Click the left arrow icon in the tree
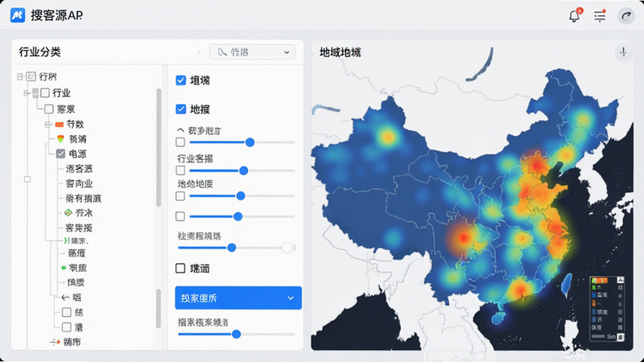This screenshot has height=362, width=644. tap(65, 297)
